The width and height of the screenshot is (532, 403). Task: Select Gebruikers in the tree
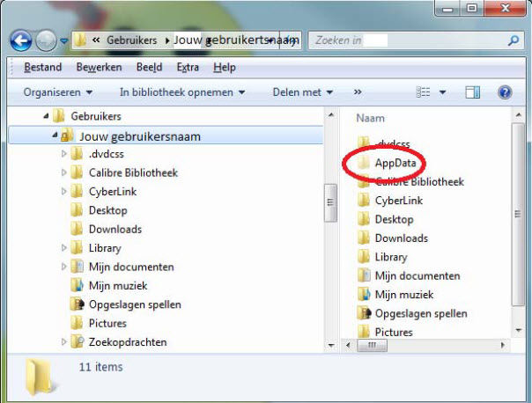point(96,116)
